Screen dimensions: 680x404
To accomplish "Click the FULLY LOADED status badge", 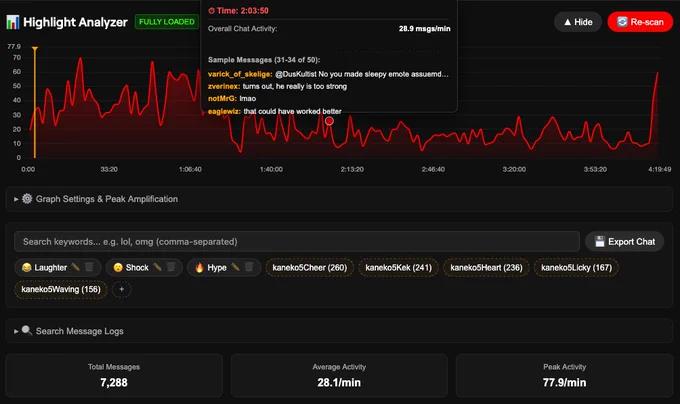I will point(167,22).
